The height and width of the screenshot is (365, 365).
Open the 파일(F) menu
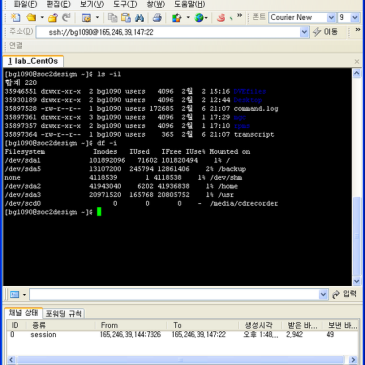(25, 4)
